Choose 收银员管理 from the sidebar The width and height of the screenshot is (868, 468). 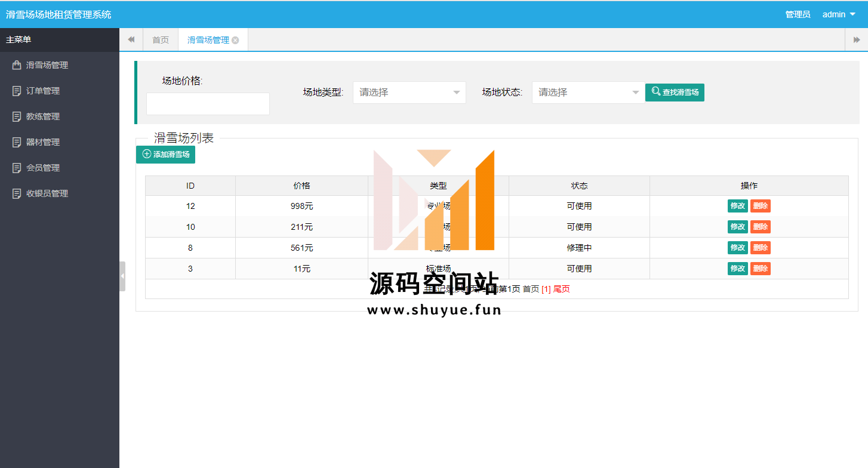point(47,193)
